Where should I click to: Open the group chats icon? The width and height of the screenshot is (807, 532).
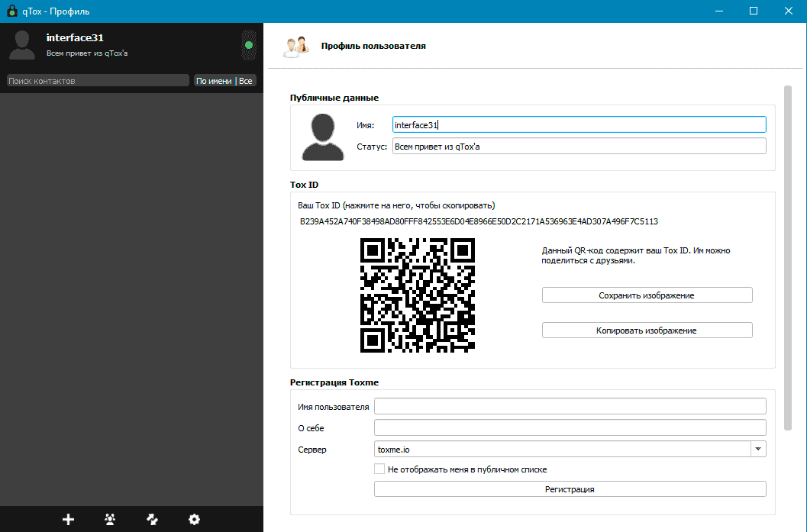[110, 520]
